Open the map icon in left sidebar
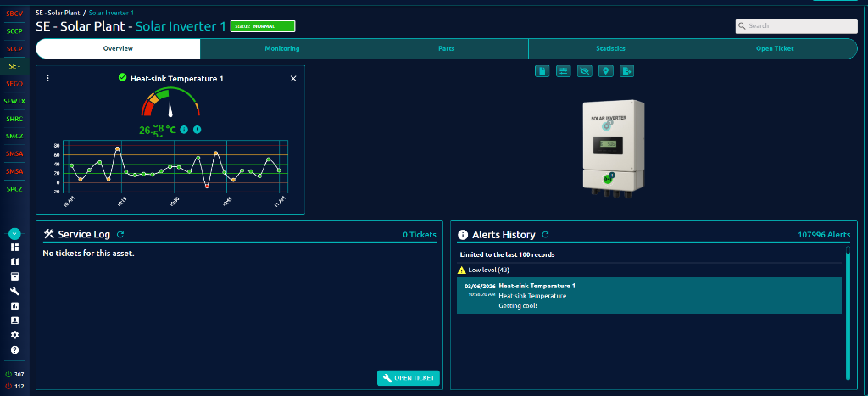The image size is (868, 396). (14, 262)
